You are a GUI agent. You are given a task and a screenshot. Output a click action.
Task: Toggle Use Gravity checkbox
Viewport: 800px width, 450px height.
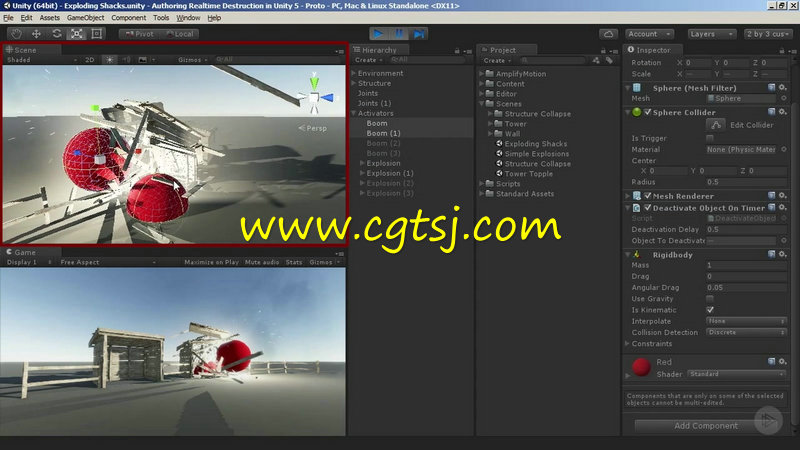(710, 298)
